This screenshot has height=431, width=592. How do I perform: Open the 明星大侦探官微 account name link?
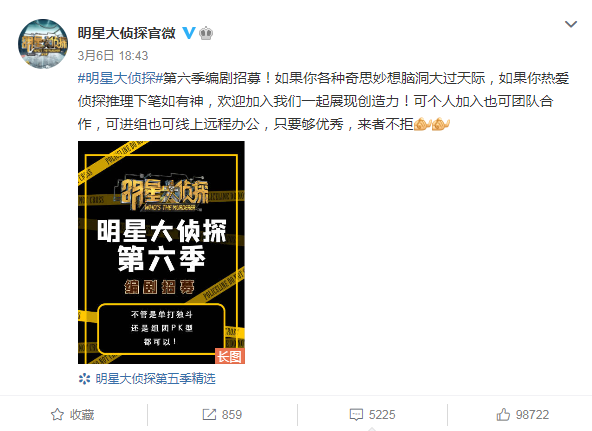(126, 33)
